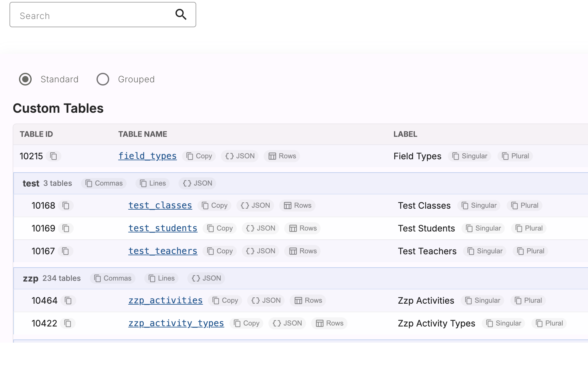Open the test_students table link
The image size is (588, 380).
coord(163,228)
